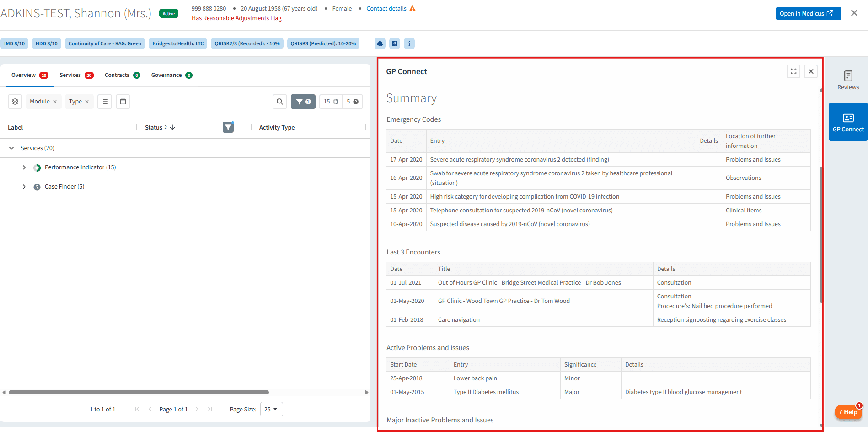
Task: Go to next page pagination arrow
Action: click(x=197, y=409)
